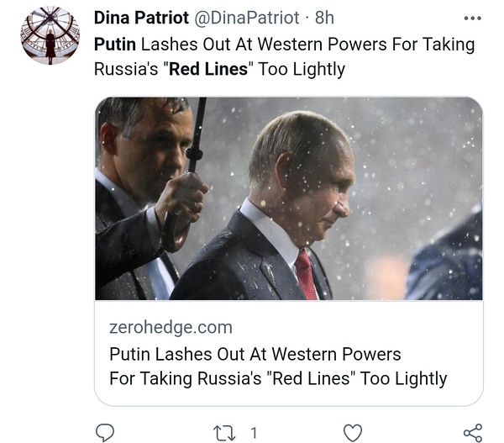Open the zerohedge.com domain label
Viewport: 504px width, 443px height.
171,327
